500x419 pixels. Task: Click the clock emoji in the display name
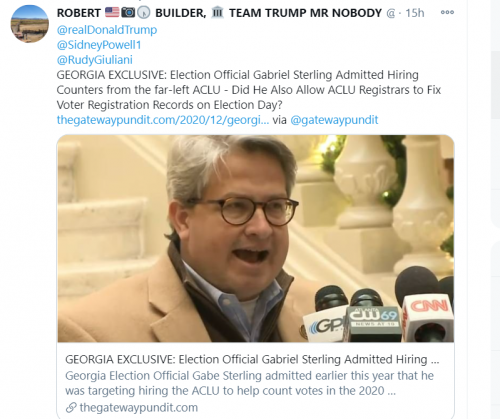(x=144, y=13)
